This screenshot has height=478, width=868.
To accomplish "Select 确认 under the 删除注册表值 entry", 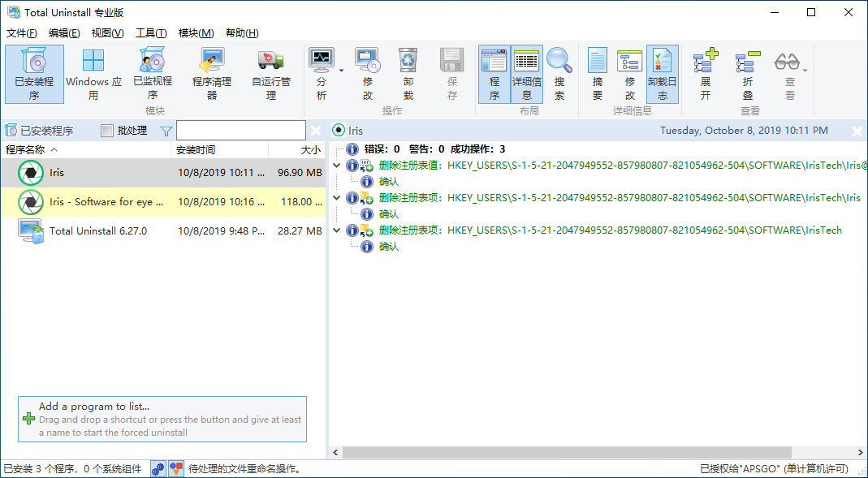I will point(389,182).
